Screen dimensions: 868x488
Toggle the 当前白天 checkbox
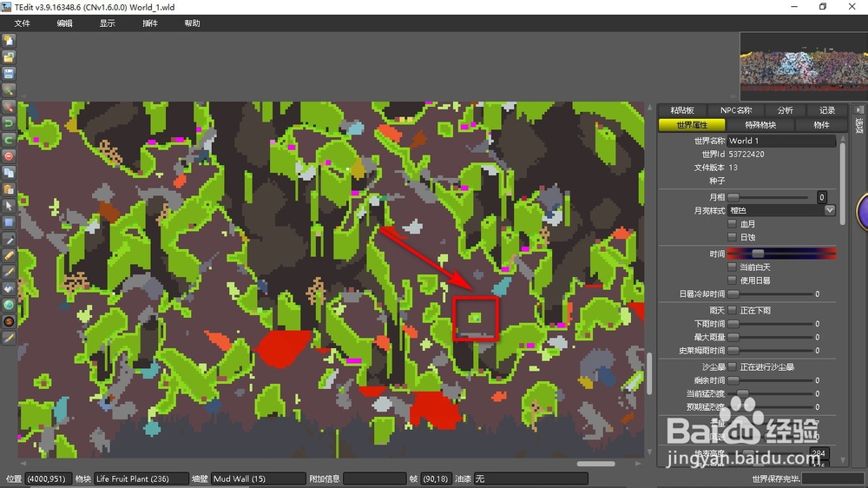pos(732,267)
